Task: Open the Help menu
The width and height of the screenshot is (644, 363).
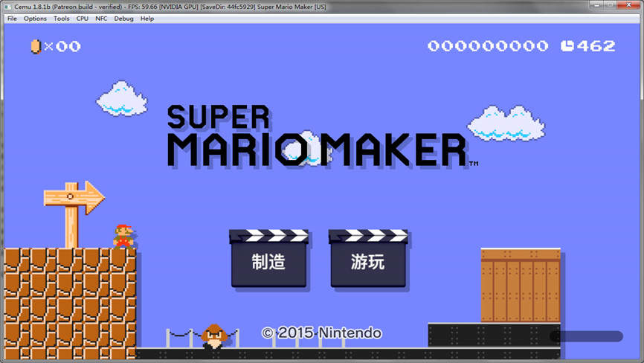Action: pyautogui.click(x=146, y=19)
